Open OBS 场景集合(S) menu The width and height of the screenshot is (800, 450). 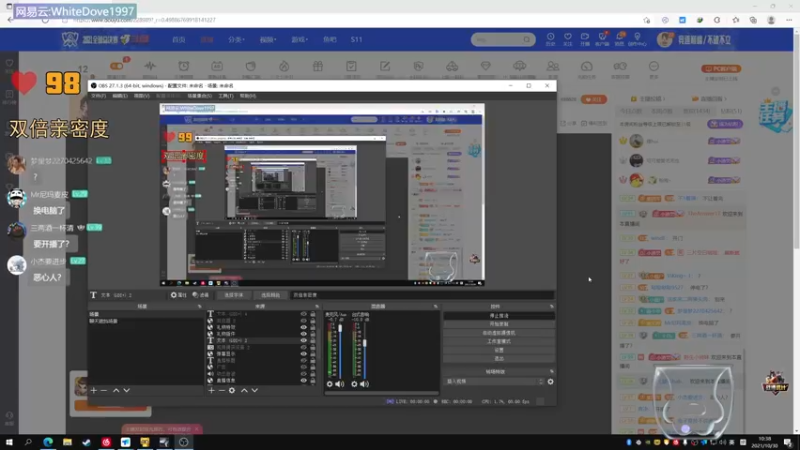pyautogui.click(x=199, y=96)
